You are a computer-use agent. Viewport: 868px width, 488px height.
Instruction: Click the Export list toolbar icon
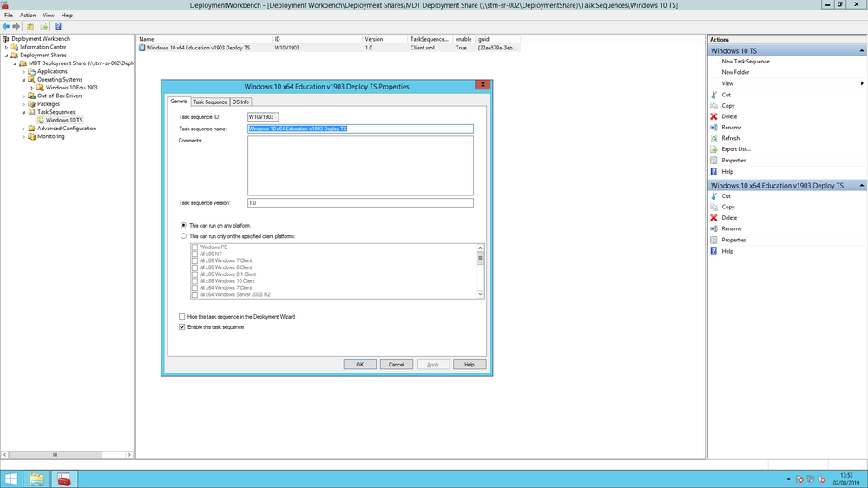pyautogui.click(x=43, y=26)
